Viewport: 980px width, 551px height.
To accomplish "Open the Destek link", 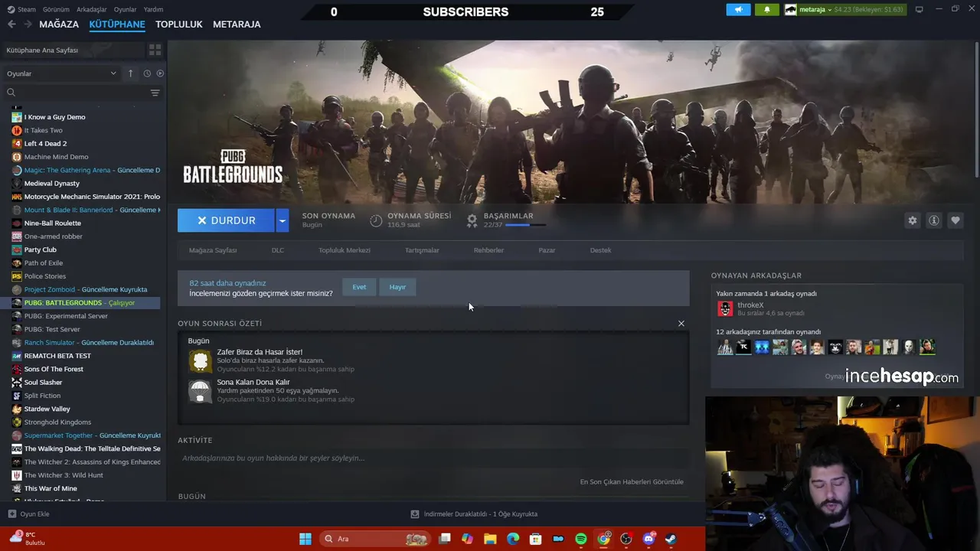I will (x=600, y=250).
